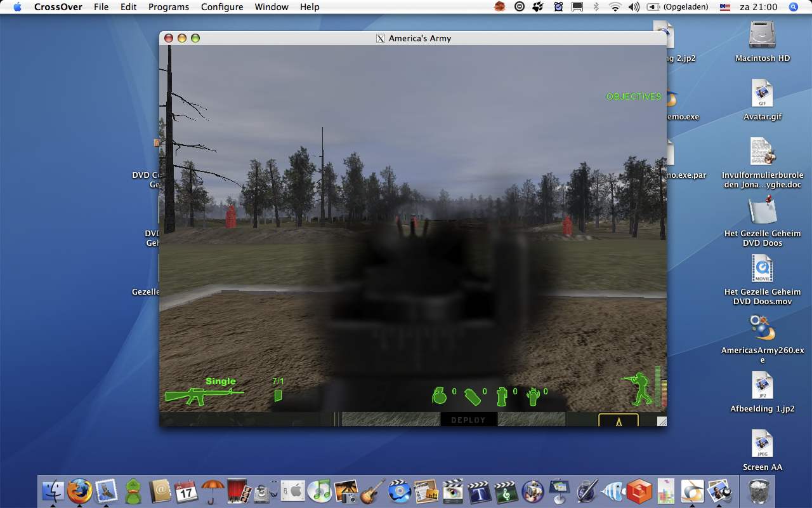Select the Avatar.gif desktop file
The height and width of the screenshot is (508, 812).
763,93
